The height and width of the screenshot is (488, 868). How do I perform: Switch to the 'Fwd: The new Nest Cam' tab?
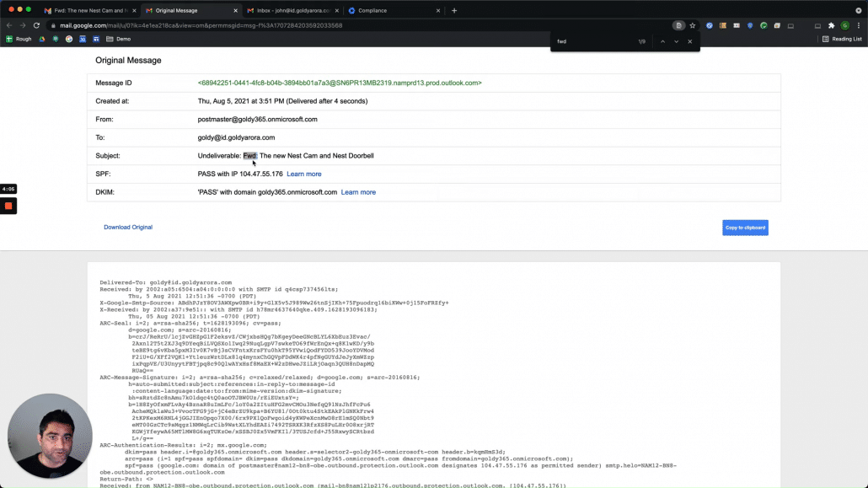(88, 10)
